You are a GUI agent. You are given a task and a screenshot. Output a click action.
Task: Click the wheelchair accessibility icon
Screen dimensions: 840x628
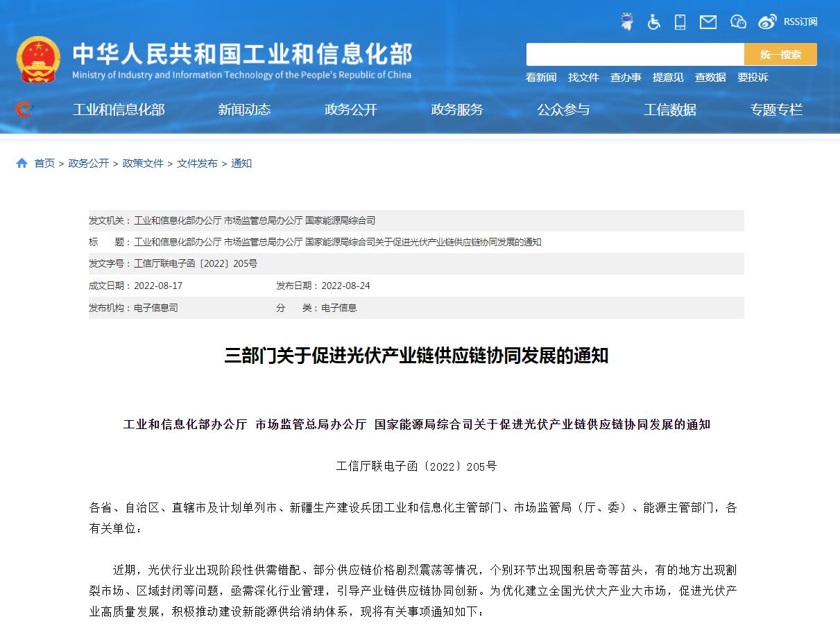[653, 22]
